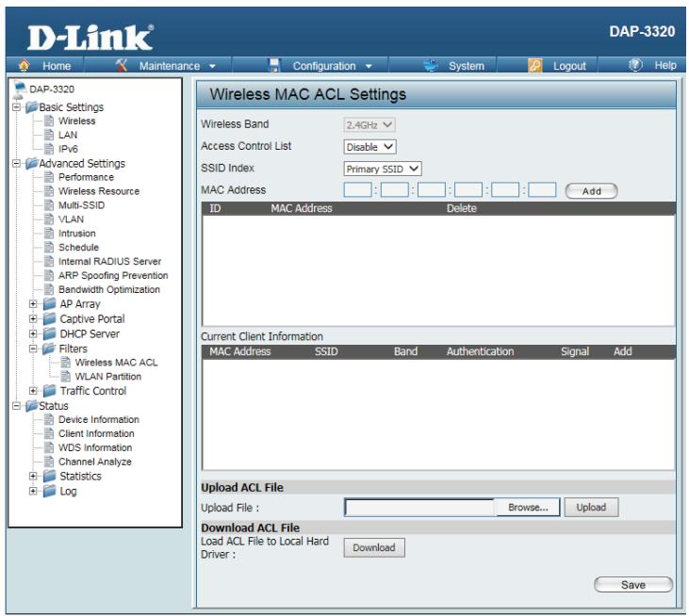The height and width of the screenshot is (616, 689).
Task: Open the Help menu item
Action: point(665,65)
